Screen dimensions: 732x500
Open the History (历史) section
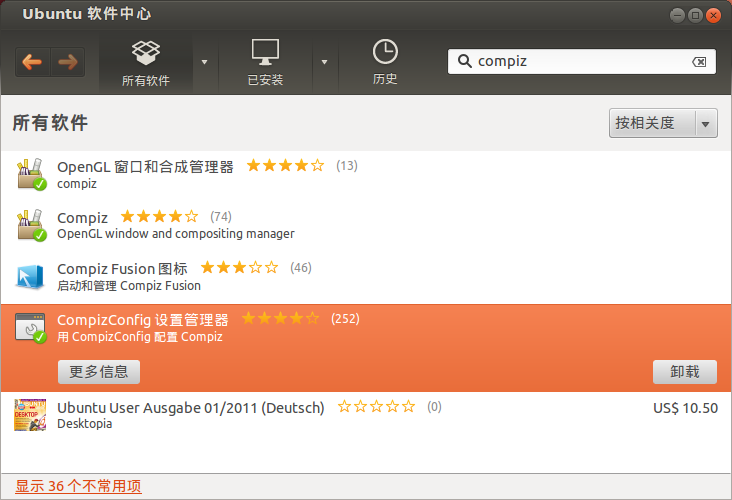[x=385, y=63]
